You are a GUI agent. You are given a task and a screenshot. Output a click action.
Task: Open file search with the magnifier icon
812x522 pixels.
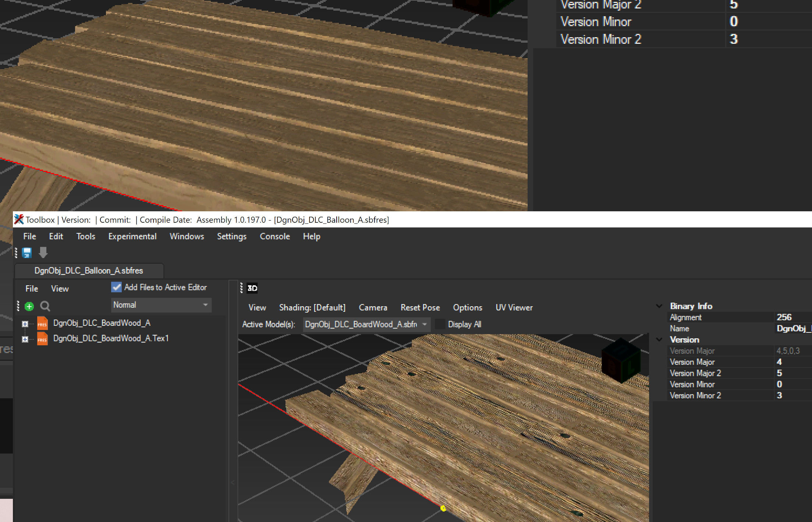coord(45,306)
